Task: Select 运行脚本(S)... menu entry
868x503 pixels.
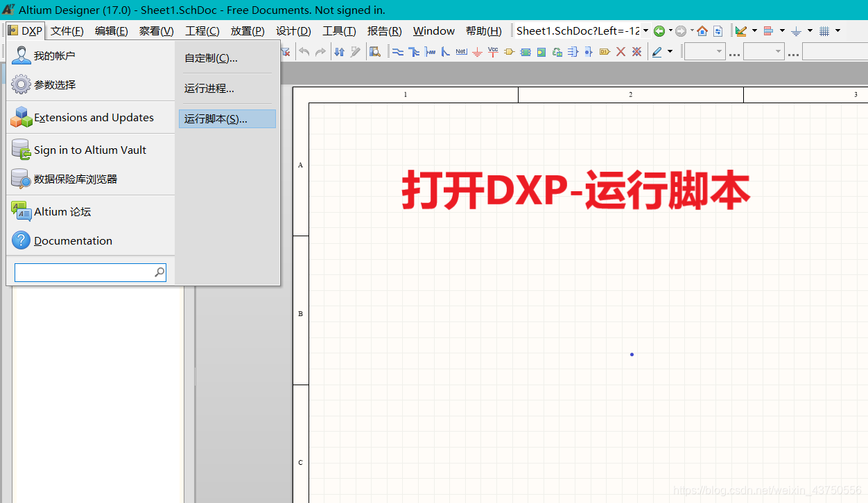Action: (x=227, y=119)
